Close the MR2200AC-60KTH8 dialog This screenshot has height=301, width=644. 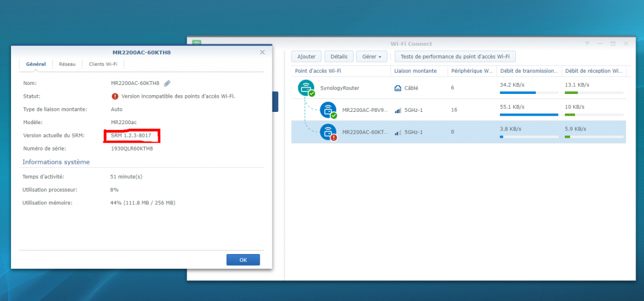click(x=263, y=52)
